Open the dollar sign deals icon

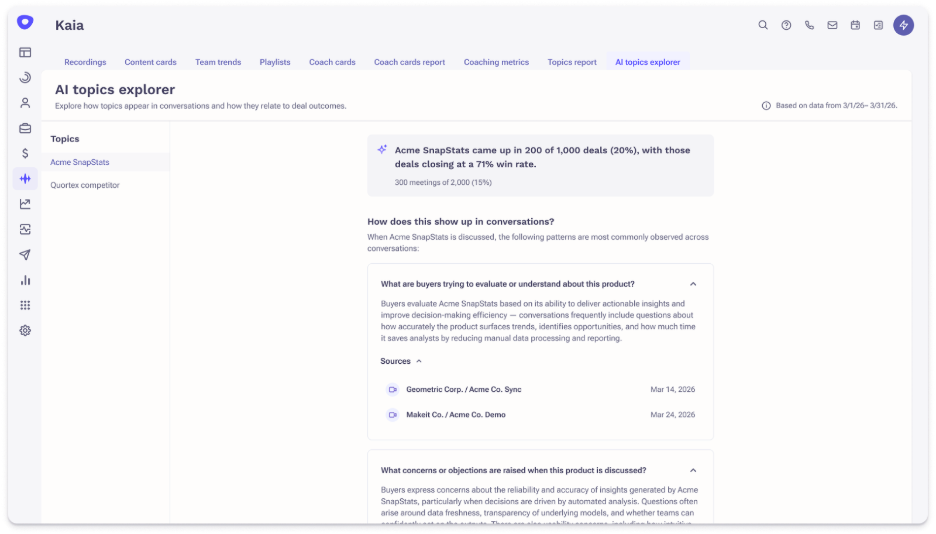tap(25, 153)
